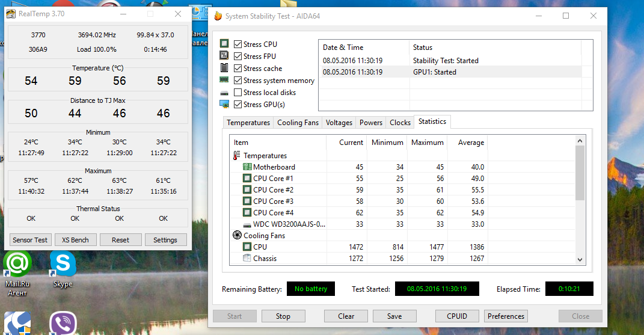Click the monitor icon beside Stress GPU(s)
This screenshot has width=644, height=335.
(x=224, y=105)
